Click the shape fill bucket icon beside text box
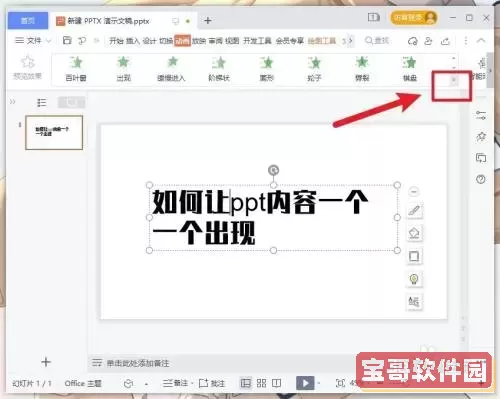 coord(414,233)
